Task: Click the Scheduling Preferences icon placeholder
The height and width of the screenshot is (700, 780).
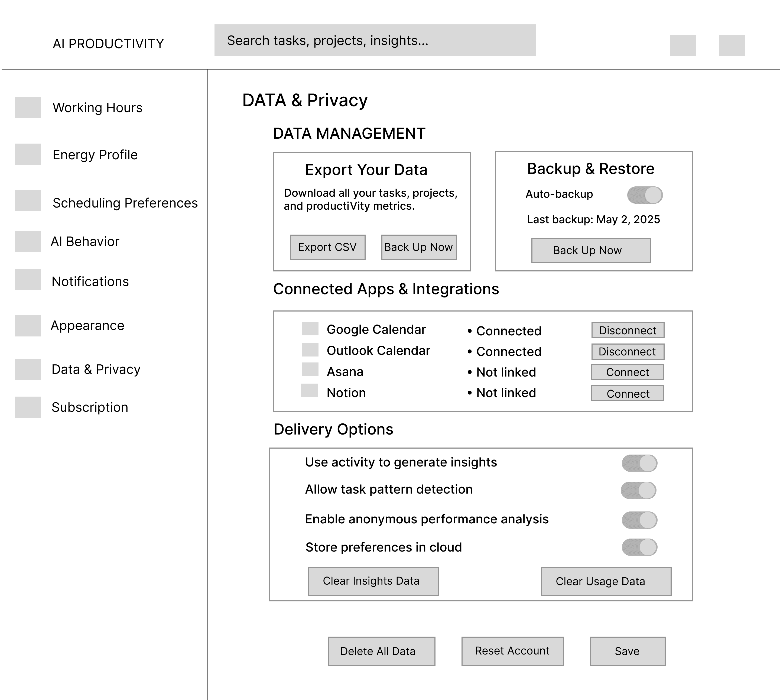Action: click(x=28, y=201)
